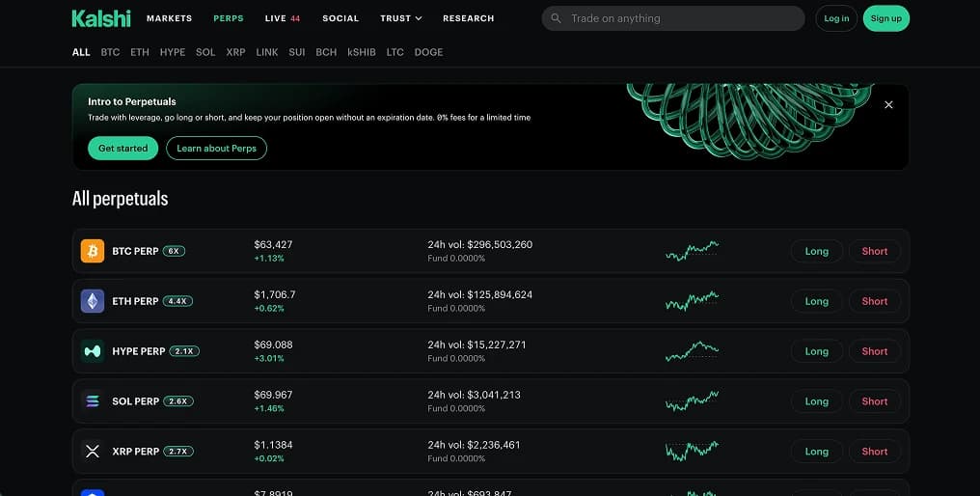Click the Kalshi logo
The image size is (980, 496).
101,18
